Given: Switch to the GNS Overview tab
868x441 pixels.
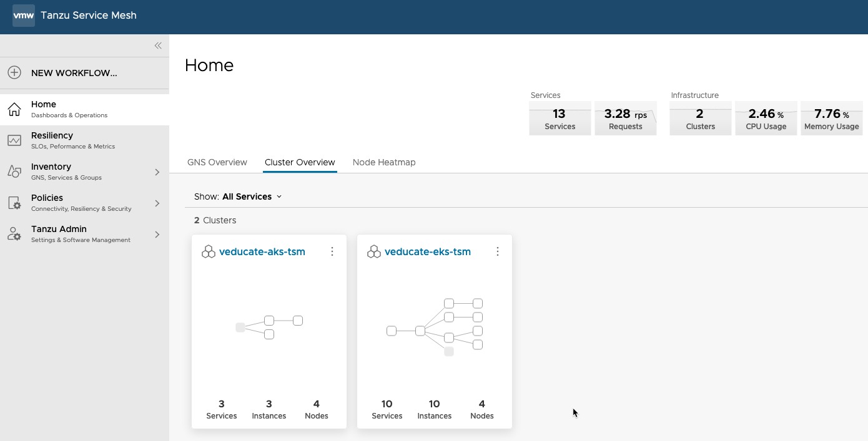Looking at the screenshot, I should (217, 162).
